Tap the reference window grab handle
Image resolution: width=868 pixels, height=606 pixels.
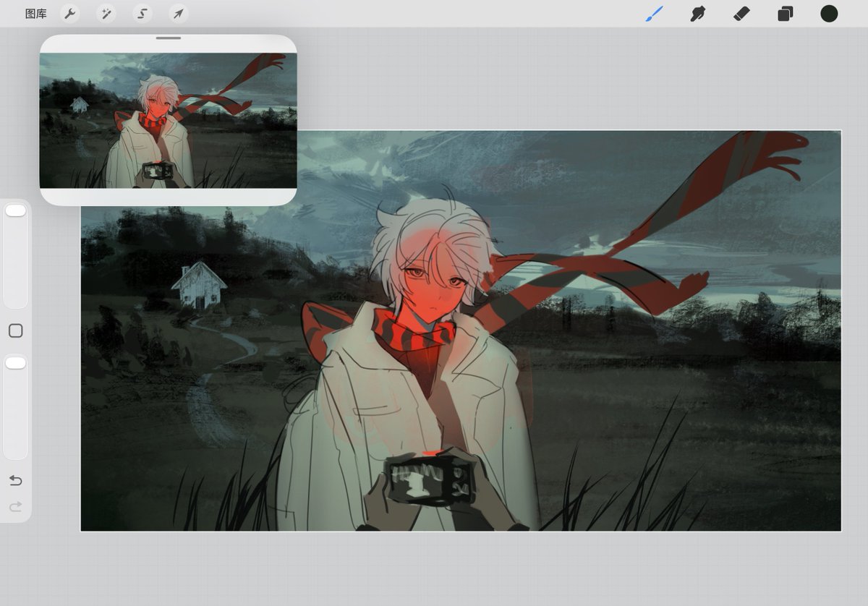[x=169, y=38]
